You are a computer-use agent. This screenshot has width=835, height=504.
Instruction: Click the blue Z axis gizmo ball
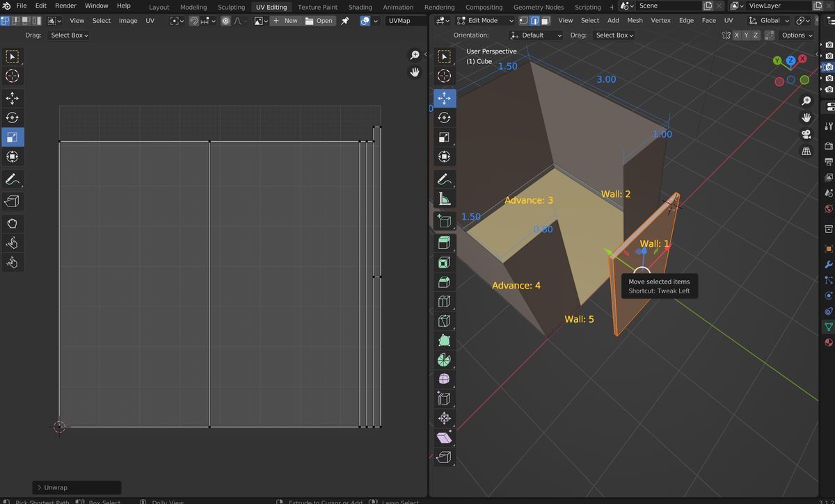tap(791, 61)
